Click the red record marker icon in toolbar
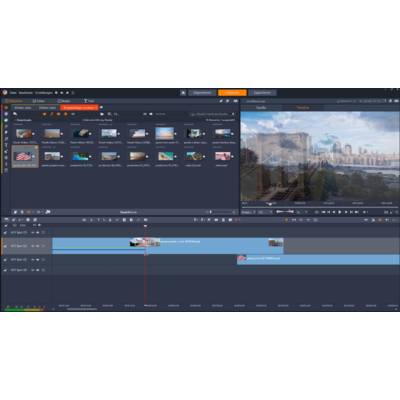The height and width of the screenshot is (400, 400). coord(236,220)
